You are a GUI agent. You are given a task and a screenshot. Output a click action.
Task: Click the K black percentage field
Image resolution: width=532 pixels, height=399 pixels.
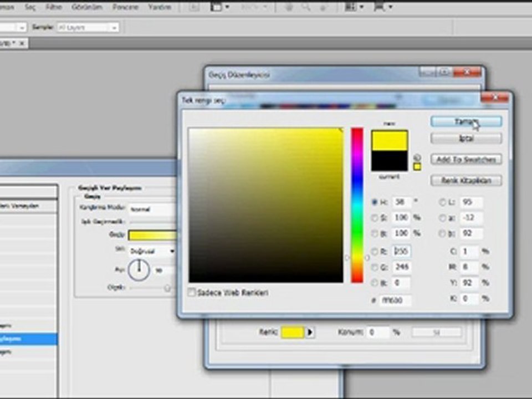click(x=469, y=299)
